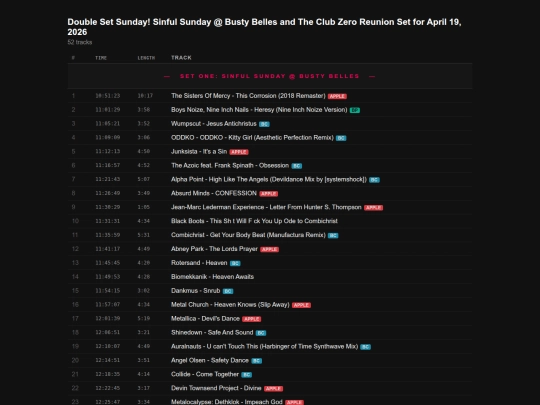Image resolution: width=540 pixels, height=405 pixels.
Task: Select Metal Church - Heaven Knows track
Action: [230, 305]
